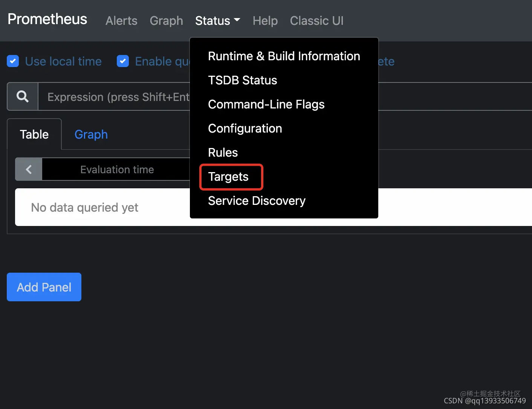Toggle the Use local time checkbox
The image size is (532, 409).
[x=13, y=61]
